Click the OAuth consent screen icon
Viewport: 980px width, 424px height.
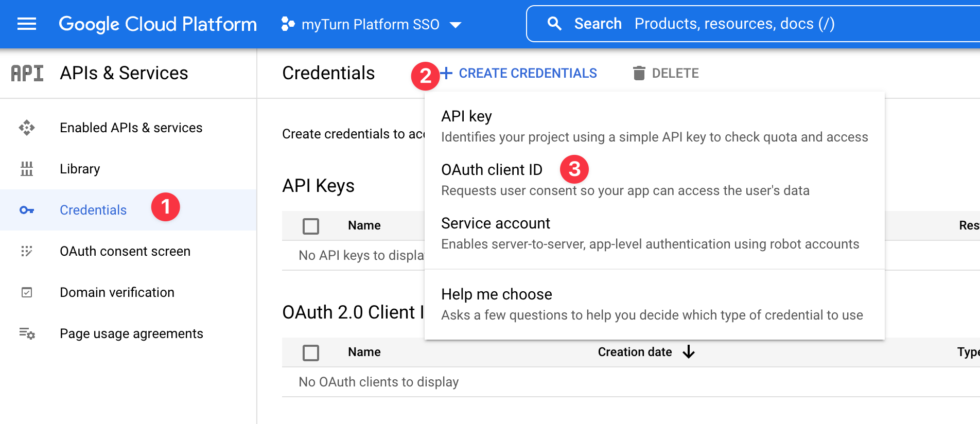[x=27, y=251]
